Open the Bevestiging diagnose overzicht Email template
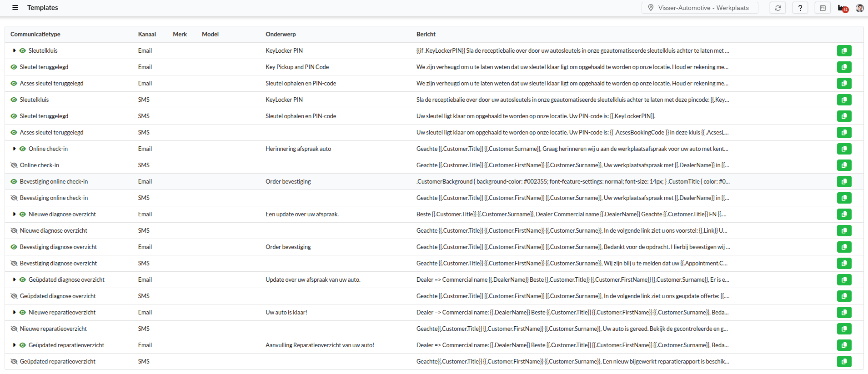The height and width of the screenshot is (374, 868). 58,247
